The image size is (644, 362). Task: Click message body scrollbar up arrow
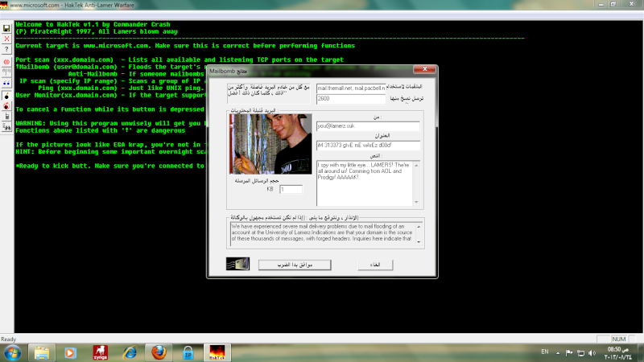(416, 165)
